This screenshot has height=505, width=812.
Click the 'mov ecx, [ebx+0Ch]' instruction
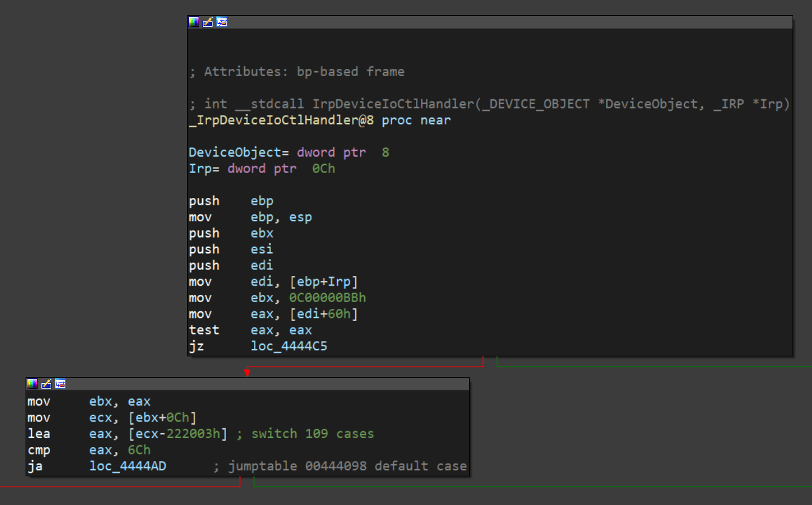(x=112, y=418)
